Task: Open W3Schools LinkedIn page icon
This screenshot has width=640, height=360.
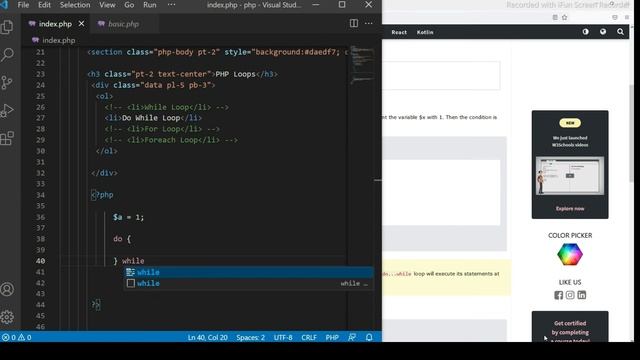Action: [x=582, y=295]
